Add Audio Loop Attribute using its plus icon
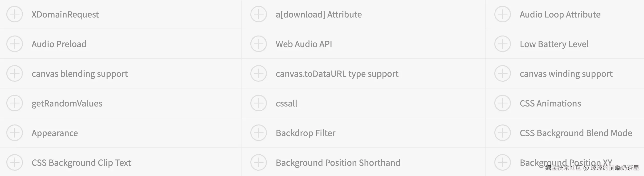 point(502,14)
